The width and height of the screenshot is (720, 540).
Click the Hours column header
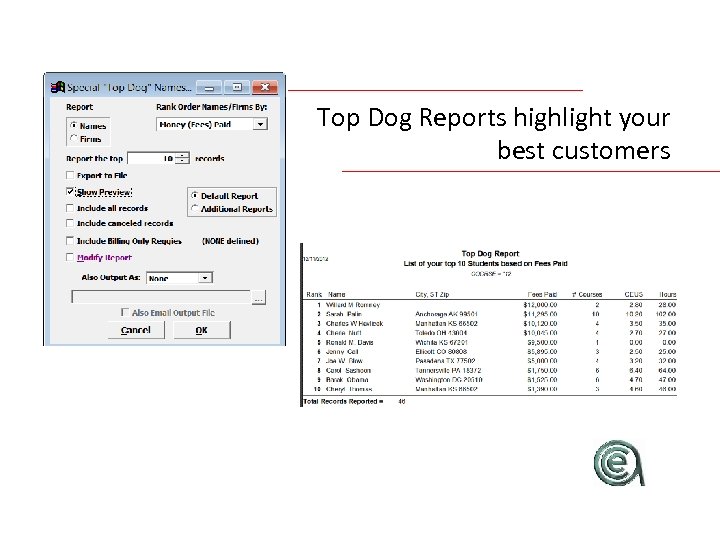pyautogui.click(x=668, y=294)
